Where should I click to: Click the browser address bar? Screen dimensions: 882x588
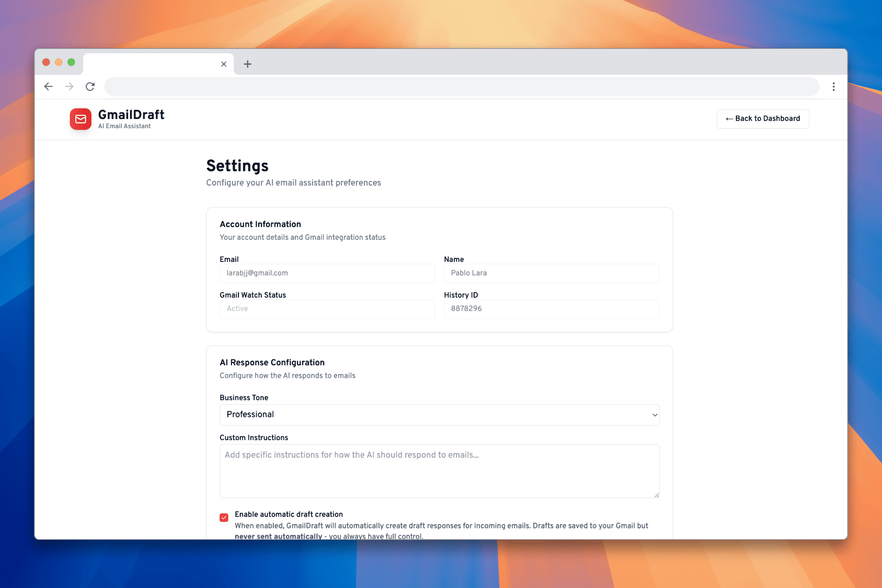click(x=461, y=87)
